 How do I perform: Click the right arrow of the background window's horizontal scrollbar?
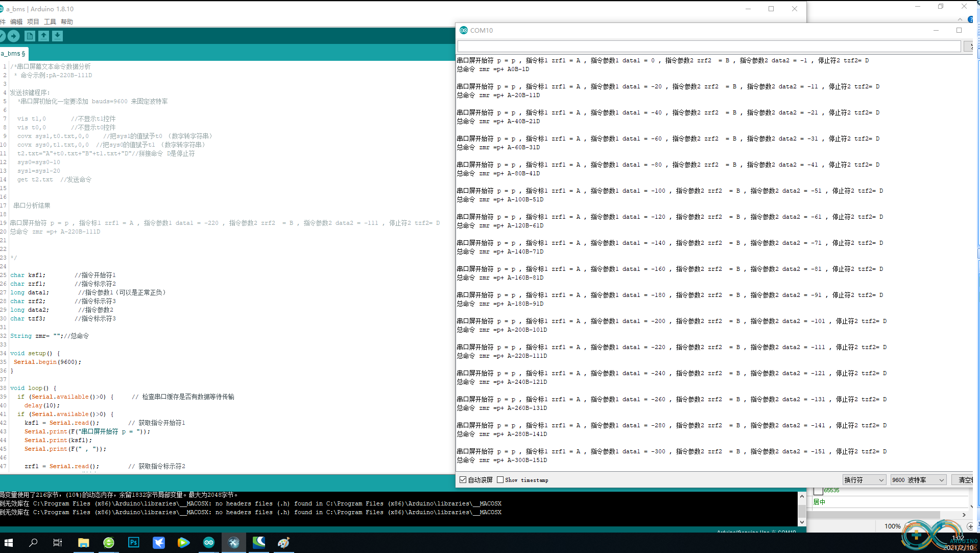point(964,515)
